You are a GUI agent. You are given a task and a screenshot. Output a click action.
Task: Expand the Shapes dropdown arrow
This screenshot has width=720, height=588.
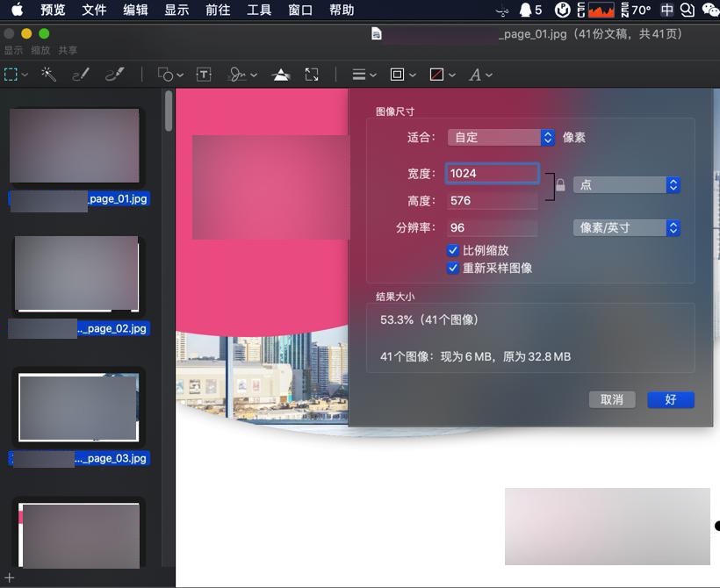(x=180, y=75)
